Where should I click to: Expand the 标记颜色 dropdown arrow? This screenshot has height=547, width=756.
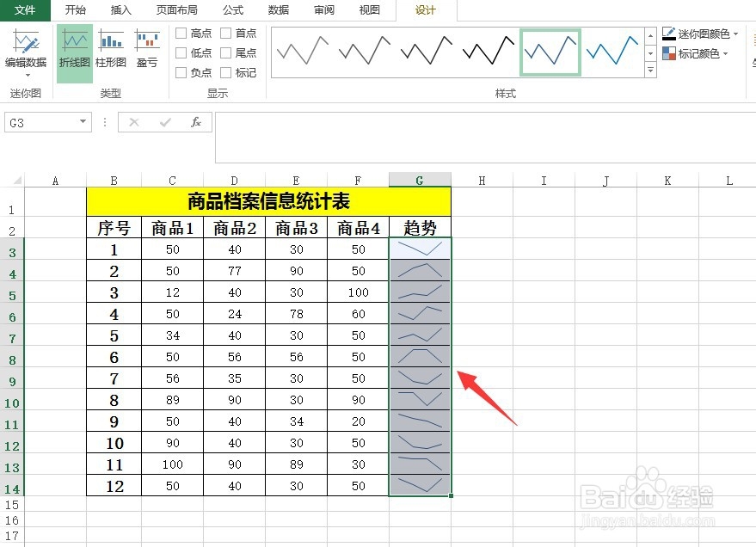click(725, 53)
